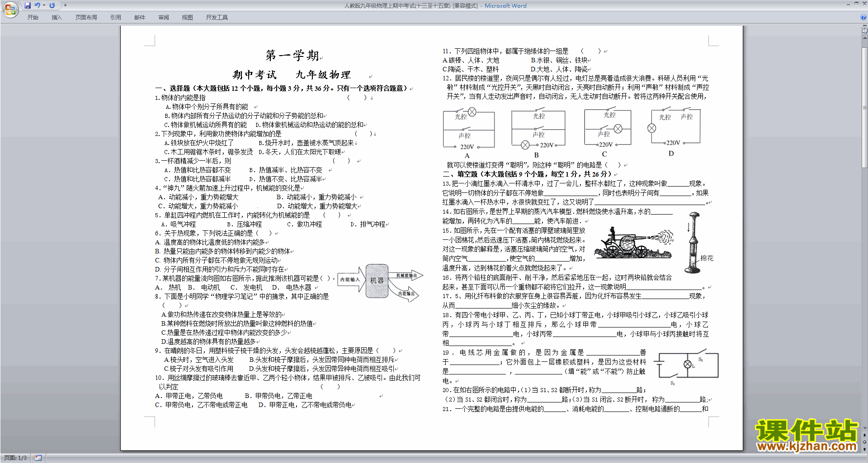Expand the Undo history dropdown arrow
868x463 pixels.
tap(44, 5)
